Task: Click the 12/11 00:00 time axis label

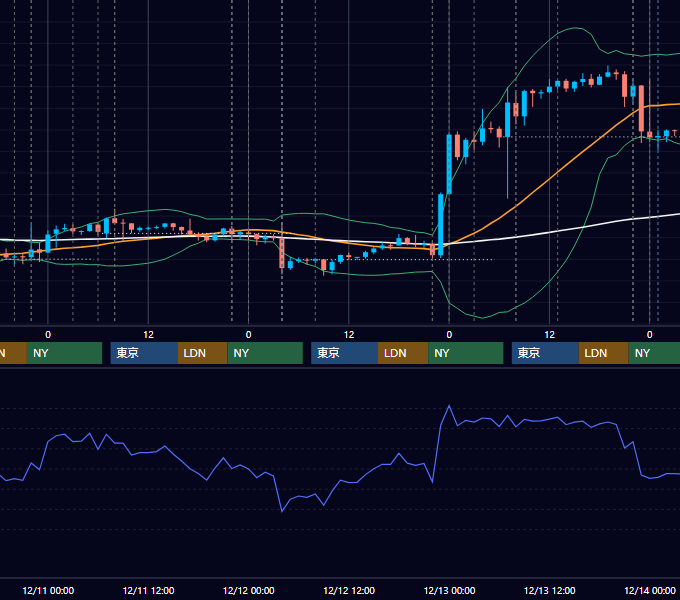Action: (x=48, y=590)
